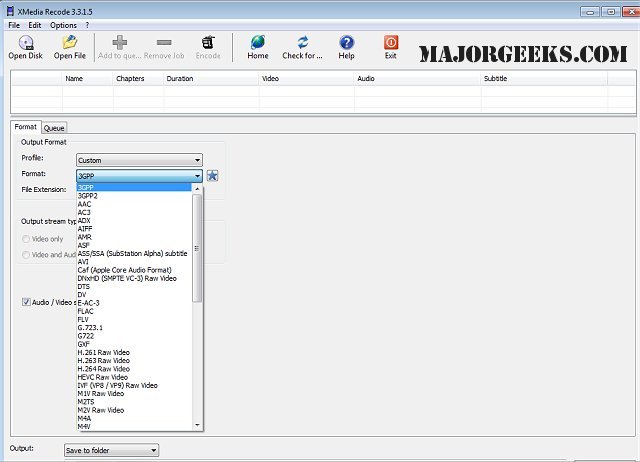The image size is (640, 462).
Task: Select FLAC in the format list
Action: click(x=134, y=311)
